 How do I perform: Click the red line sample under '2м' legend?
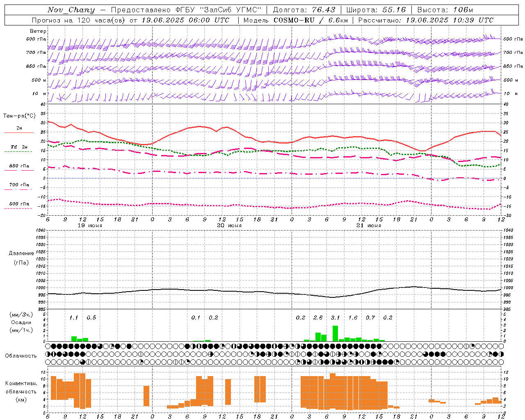19,133
